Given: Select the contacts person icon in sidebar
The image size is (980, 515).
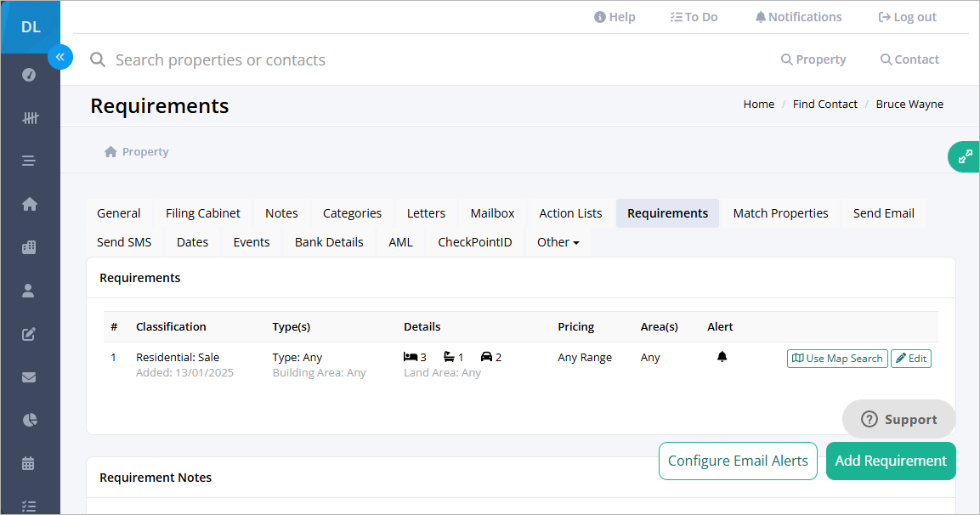Looking at the screenshot, I should pos(29,291).
